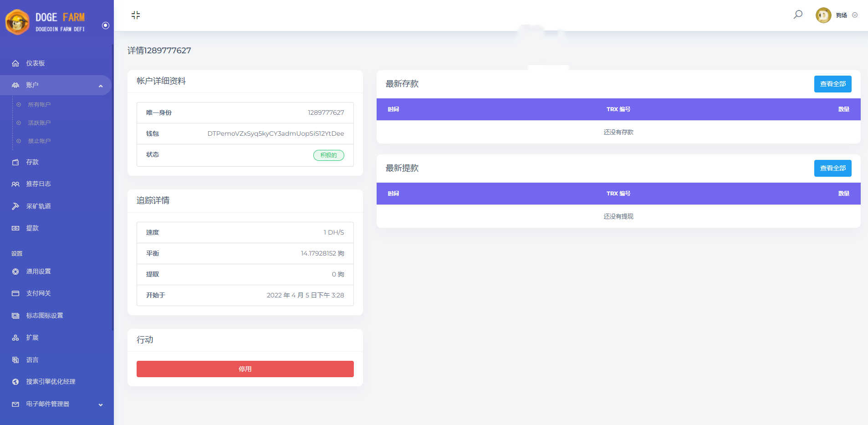Viewport: 868px width, 425px height.
Task: Click the mining track pickaxe icon
Action: click(x=15, y=206)
